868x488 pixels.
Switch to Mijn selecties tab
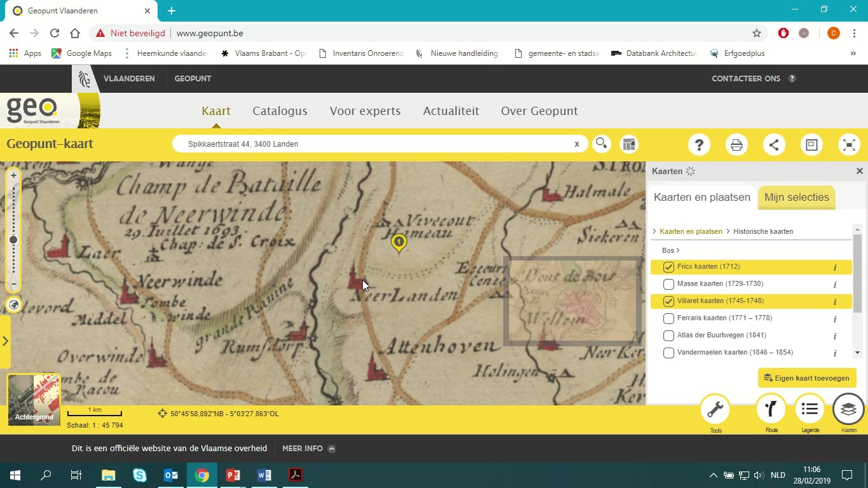click(796, 197)
